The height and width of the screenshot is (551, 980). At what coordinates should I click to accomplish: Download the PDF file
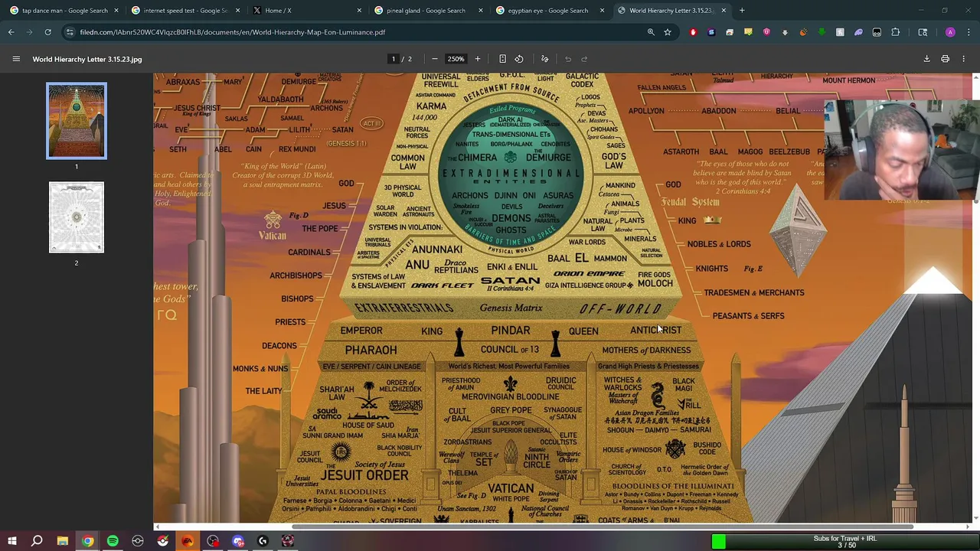(926, 59)
